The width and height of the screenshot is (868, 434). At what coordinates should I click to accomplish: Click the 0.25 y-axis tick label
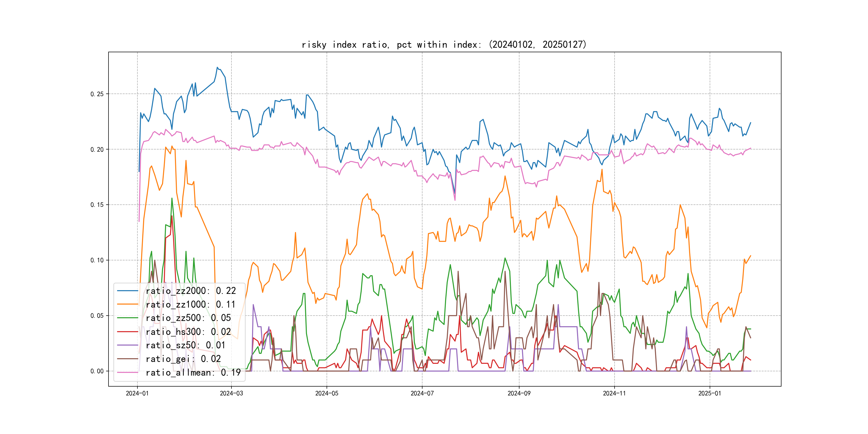[97, 94]
